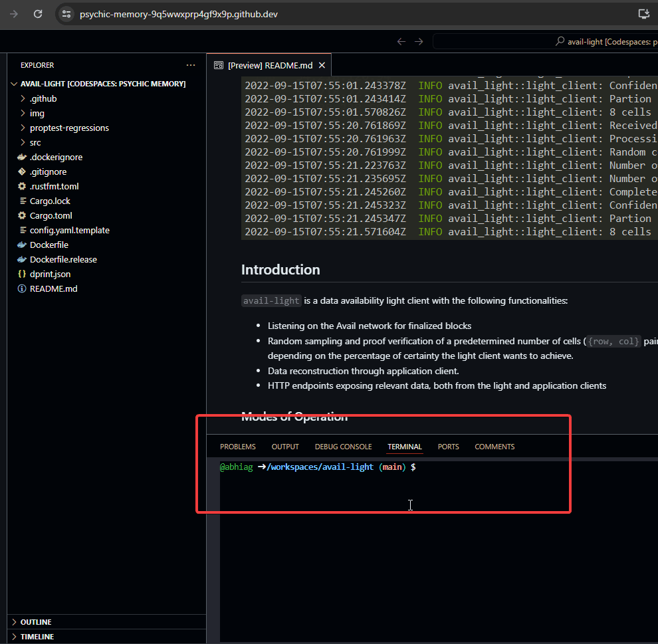This screenshot has width=658, height=644.
Task: Open Cargo.toml with gear icon
Action: (x=50, y=215)
